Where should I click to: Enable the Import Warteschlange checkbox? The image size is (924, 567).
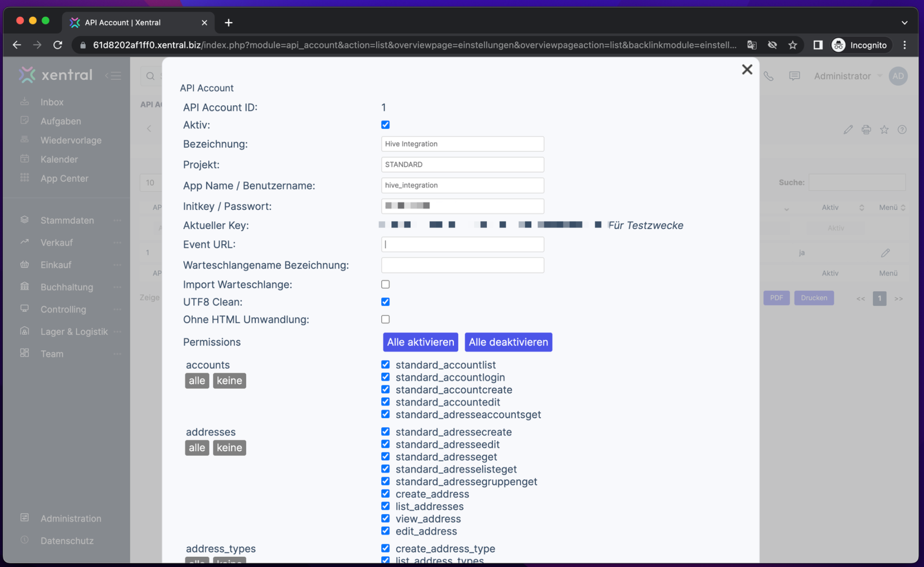[x=385, y=284]
